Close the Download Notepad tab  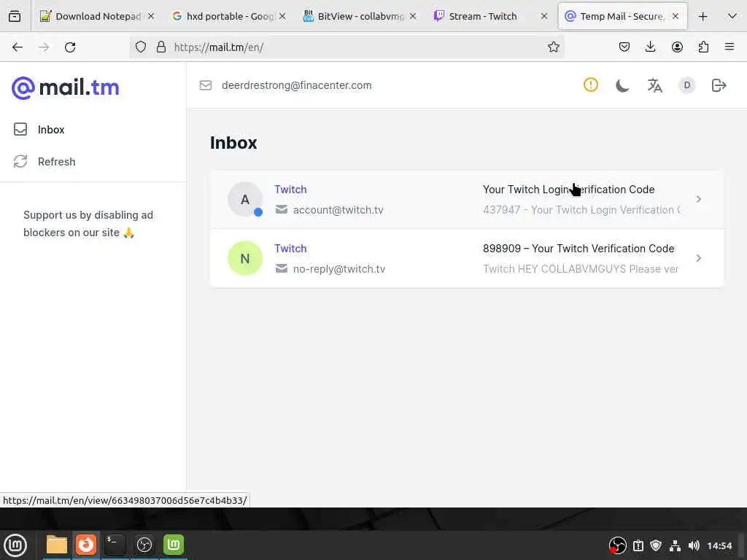click(x=150, y=16)
